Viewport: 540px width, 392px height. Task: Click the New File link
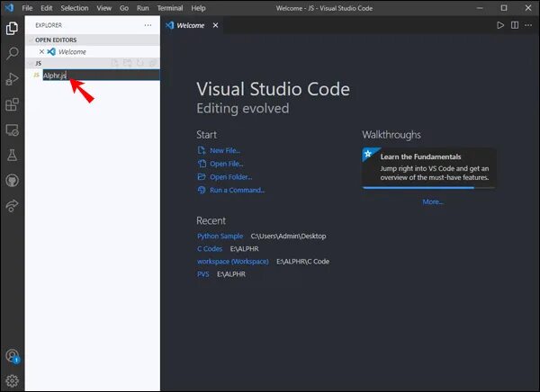(224, 151)
